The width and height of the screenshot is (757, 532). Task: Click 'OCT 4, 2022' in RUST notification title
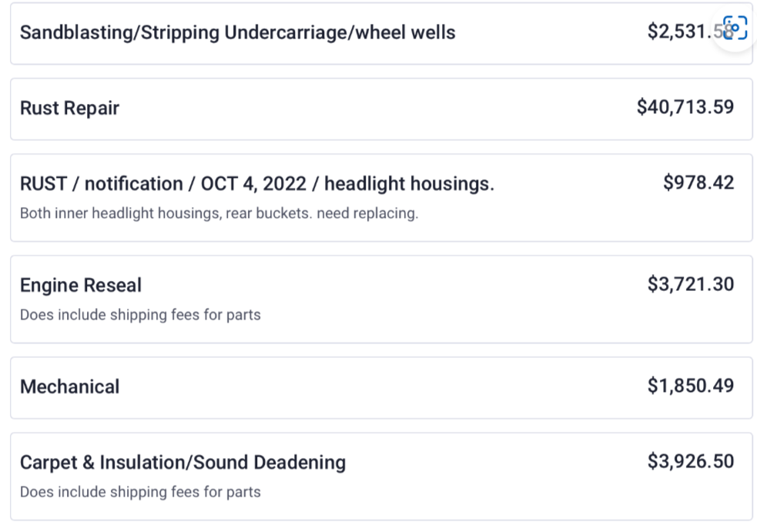click(253, 184)
